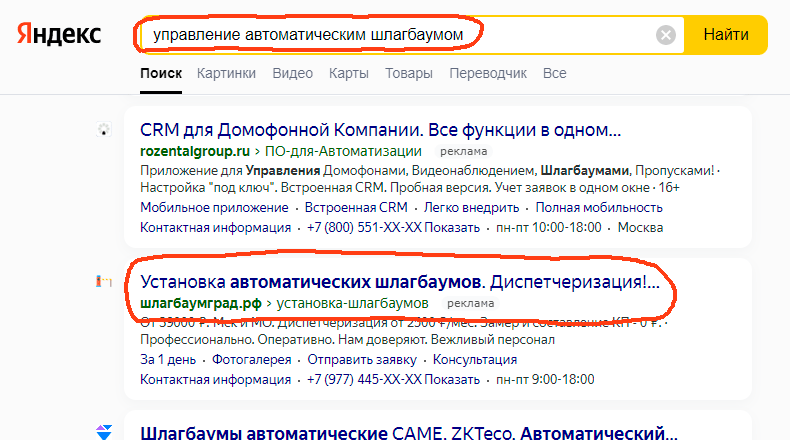Click the Москва location text
The width and height of the screenshot is (790, 440).
tap(640, 228)
